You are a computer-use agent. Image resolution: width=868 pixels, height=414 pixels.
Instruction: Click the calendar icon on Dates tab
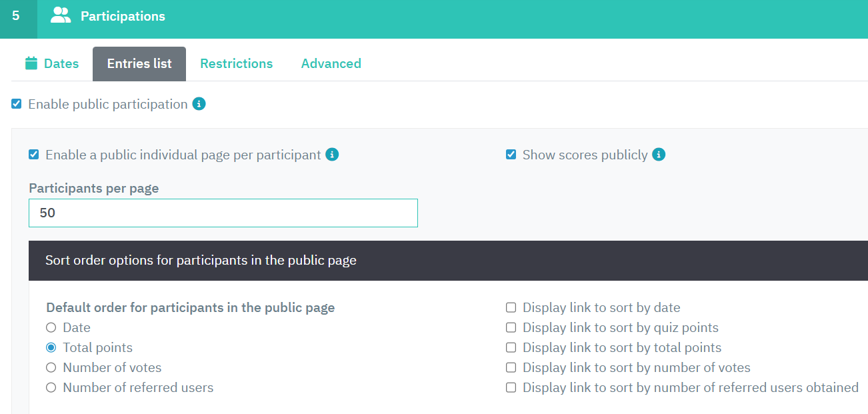(31, 63)
